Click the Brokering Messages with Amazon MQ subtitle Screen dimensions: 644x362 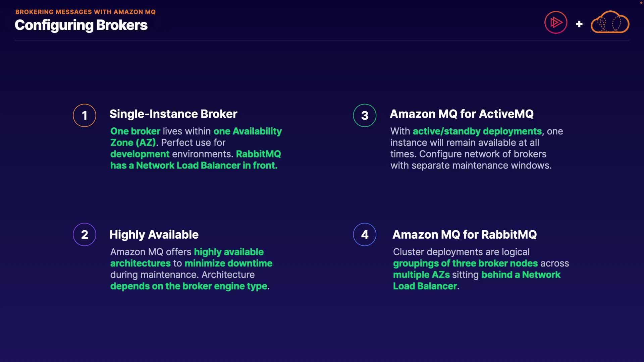click(x=86, y=12)
